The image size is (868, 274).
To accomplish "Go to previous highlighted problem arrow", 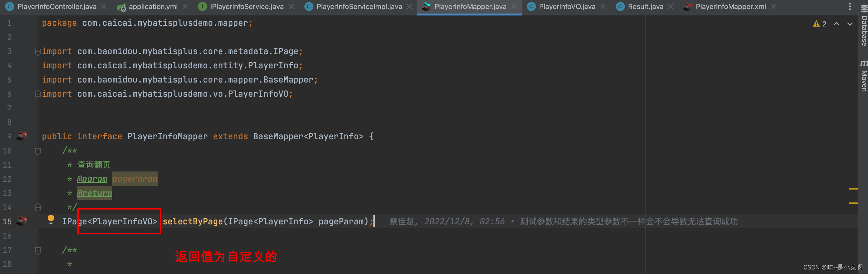I will pos(836,24).
